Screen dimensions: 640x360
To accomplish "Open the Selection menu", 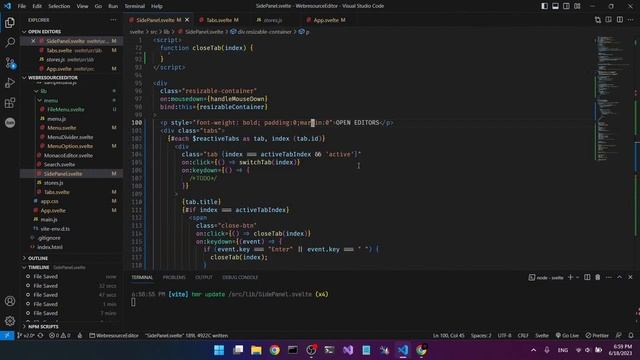I will click(x=59, y=6).
